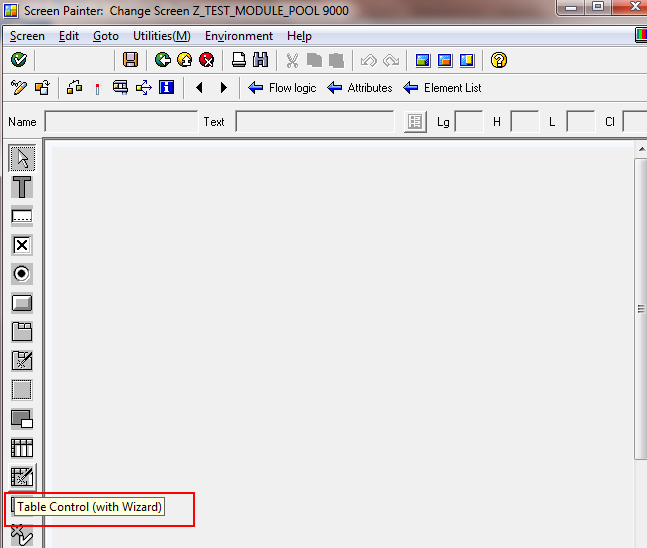This screenshot has width=647, height=548.
Task: Open the Utilities(M) menu
Action: 162,36
